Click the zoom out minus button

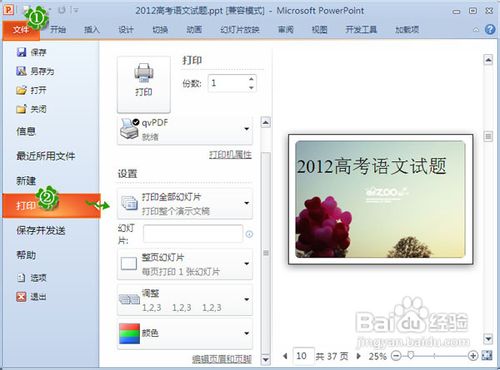(x=396, y=356)
